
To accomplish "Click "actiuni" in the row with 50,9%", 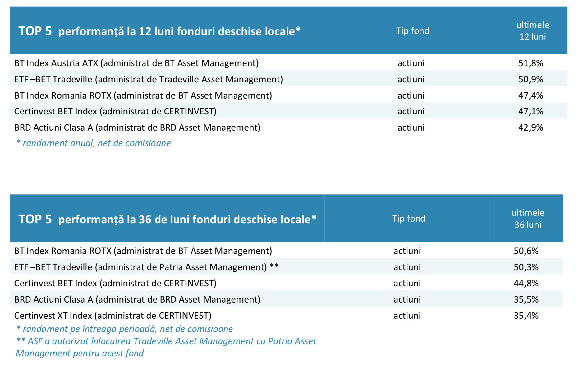I will tap(411, 79).
